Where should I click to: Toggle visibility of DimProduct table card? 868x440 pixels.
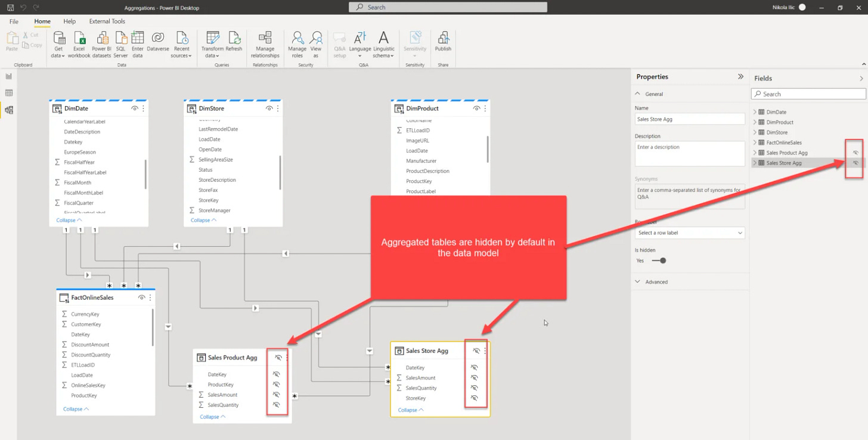click(476, 109)
